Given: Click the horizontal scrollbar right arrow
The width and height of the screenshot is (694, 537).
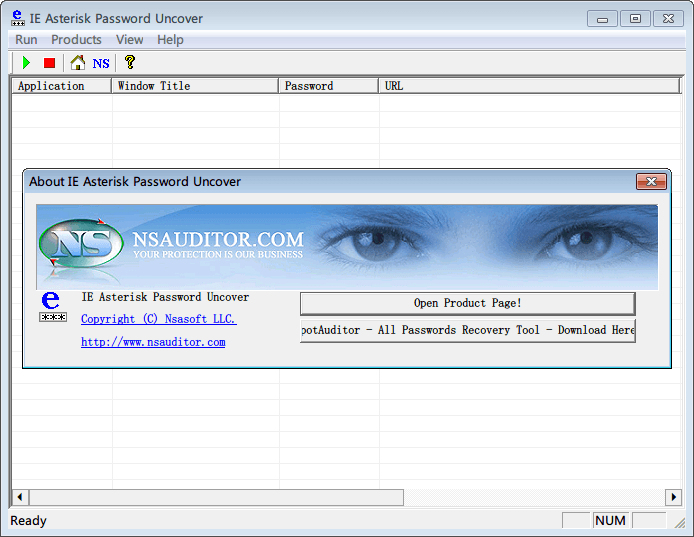Looking at the screenshot, I should (673, 497).
